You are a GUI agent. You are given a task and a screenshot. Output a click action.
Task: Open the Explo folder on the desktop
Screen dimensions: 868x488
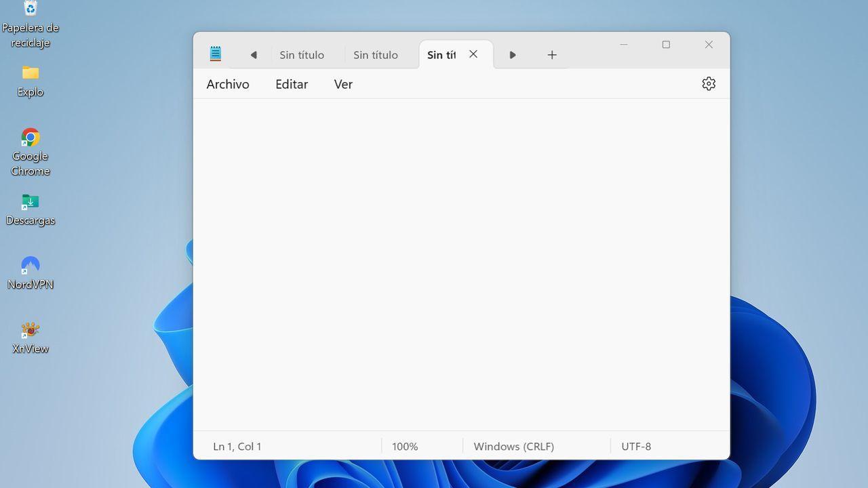tap(30, 72)
